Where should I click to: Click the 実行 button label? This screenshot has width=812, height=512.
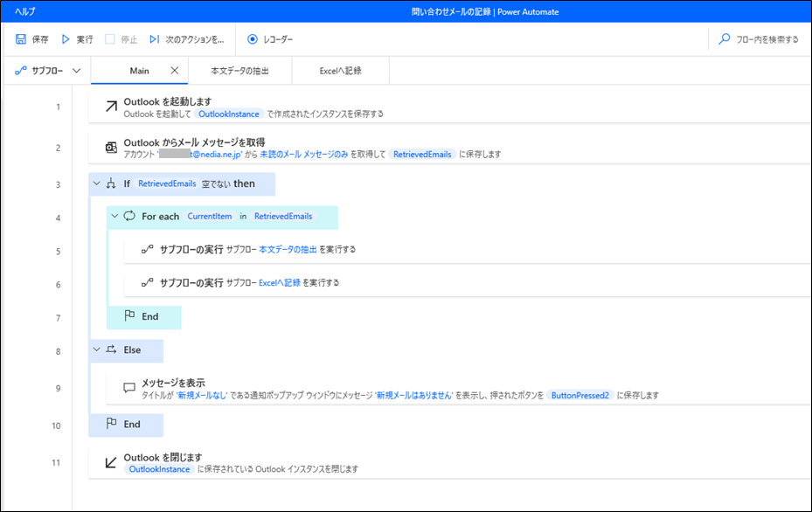click(x=85, y=39)
